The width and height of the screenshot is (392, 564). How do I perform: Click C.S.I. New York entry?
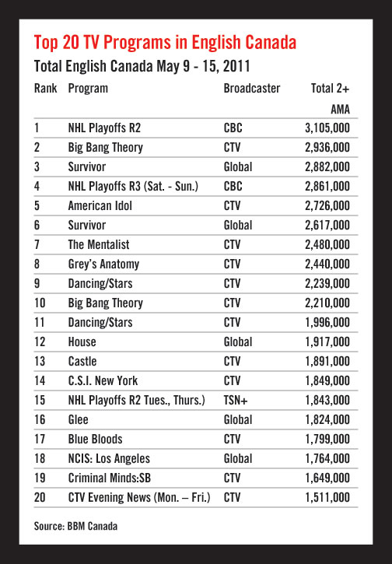(x=103, y=380)
